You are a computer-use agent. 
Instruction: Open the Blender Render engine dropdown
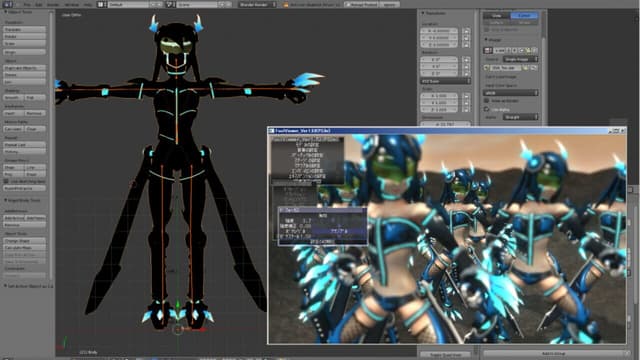coord(257,4)
